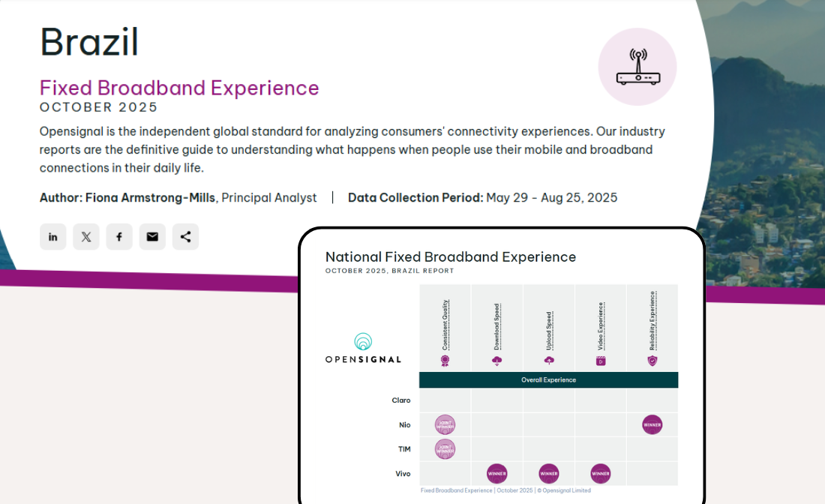Click the Download Speed cloud icon
Screen dimensions: 825x504
pos(497,361)
